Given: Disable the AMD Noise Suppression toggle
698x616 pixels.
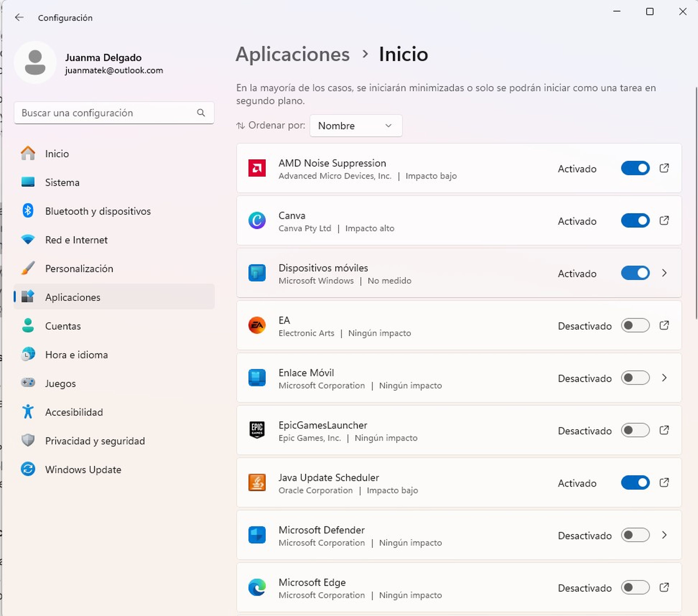Looking at the screenshot, I should pyautogui.click(x=635, y=168).
